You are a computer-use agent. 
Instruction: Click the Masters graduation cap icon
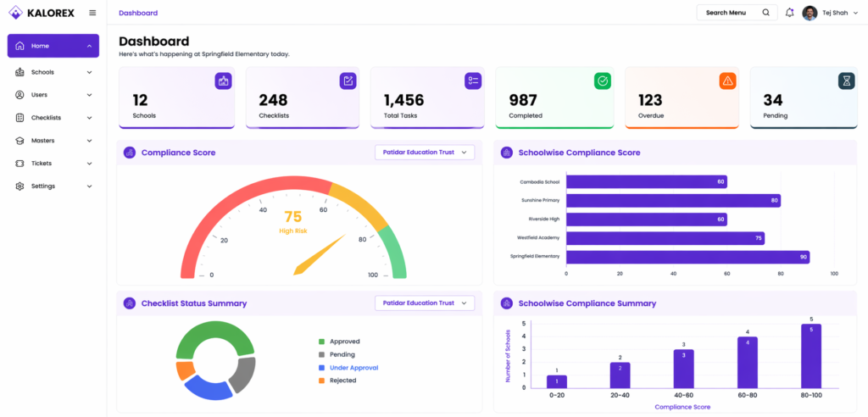click(20, 141)
